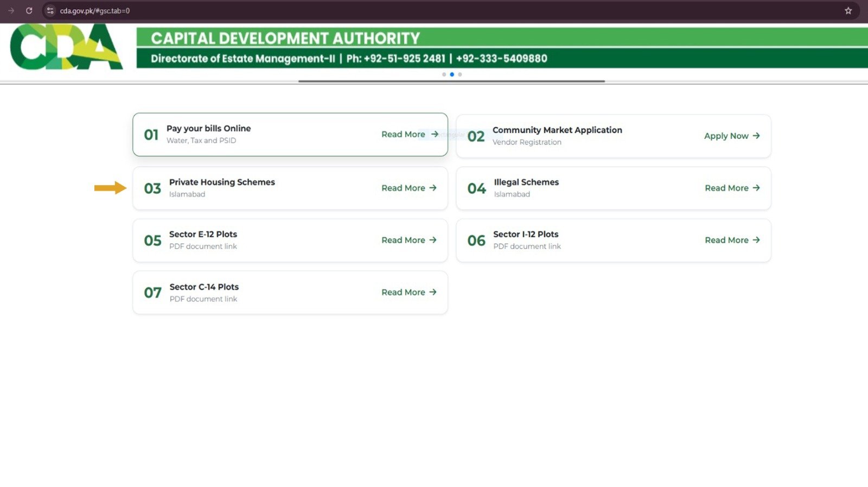Click number 03 on Private Housing card

(x=152, y=188)
